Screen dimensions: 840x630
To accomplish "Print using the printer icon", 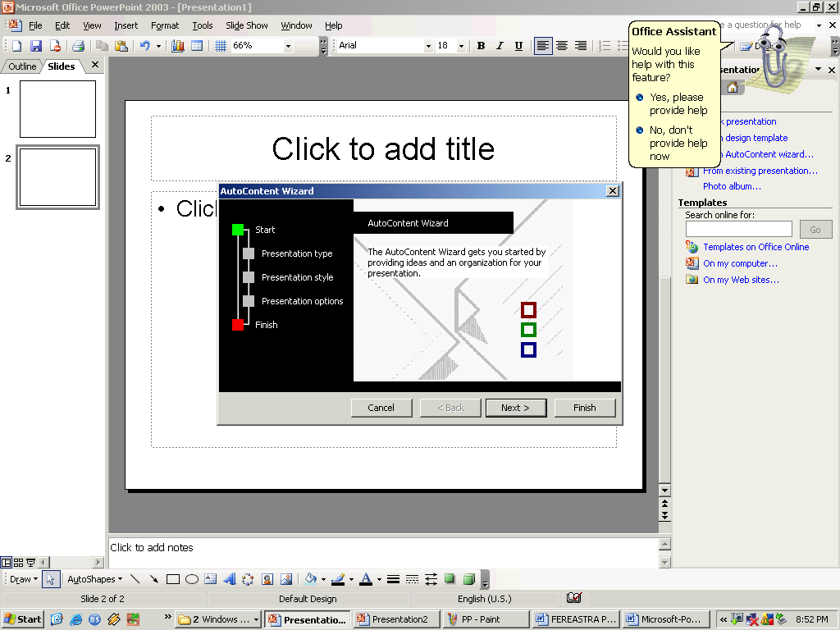I will coord(78,46).
